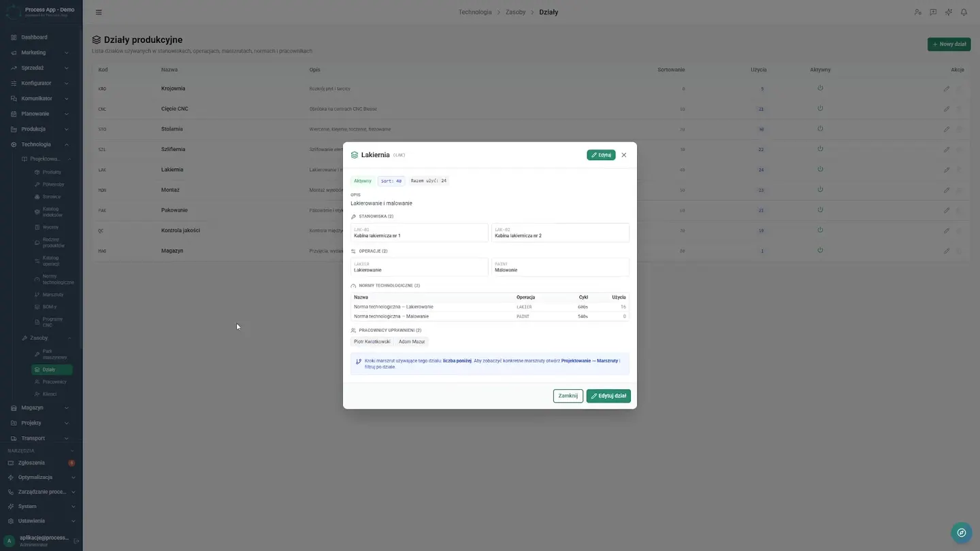Expand the Transport sidebar section

41,438
